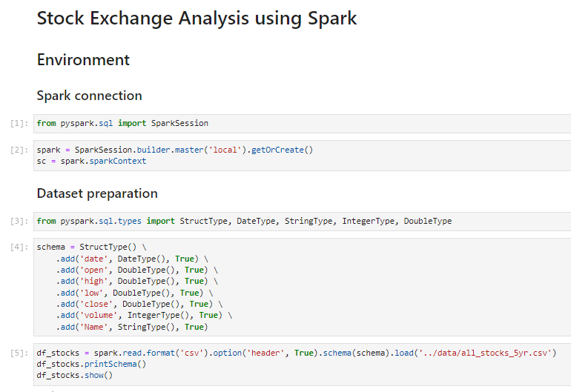Click cell prompt number 2
This screenshot has height=392, width=571.
pyautogui.click(x=19, y=150)
